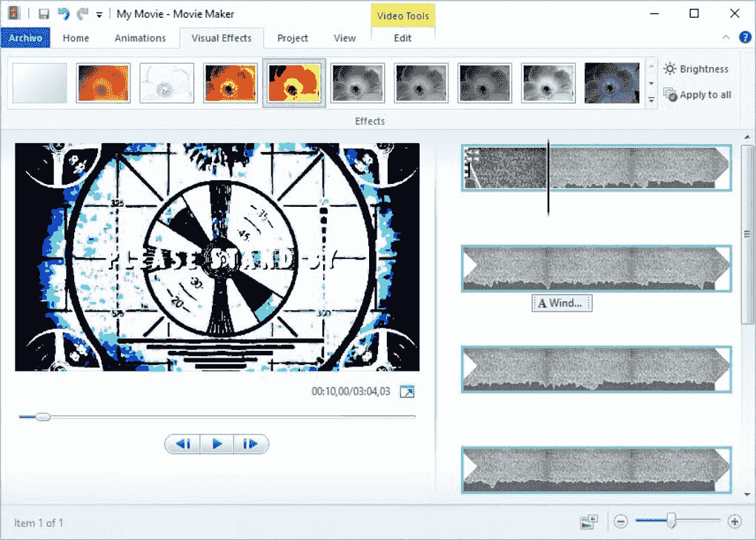Click the Apply to all effects icon
This screenshot has height=540, width=756.
pyautogui.click(x=671, y=95)
